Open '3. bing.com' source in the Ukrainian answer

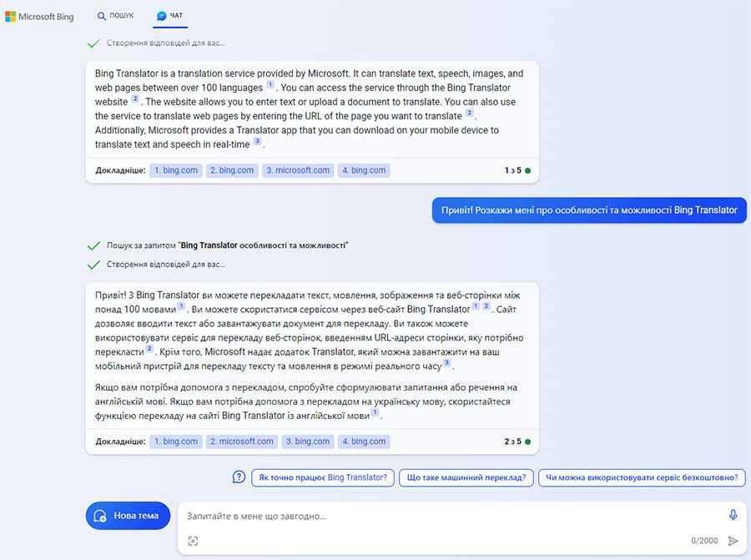coord(308,441)
